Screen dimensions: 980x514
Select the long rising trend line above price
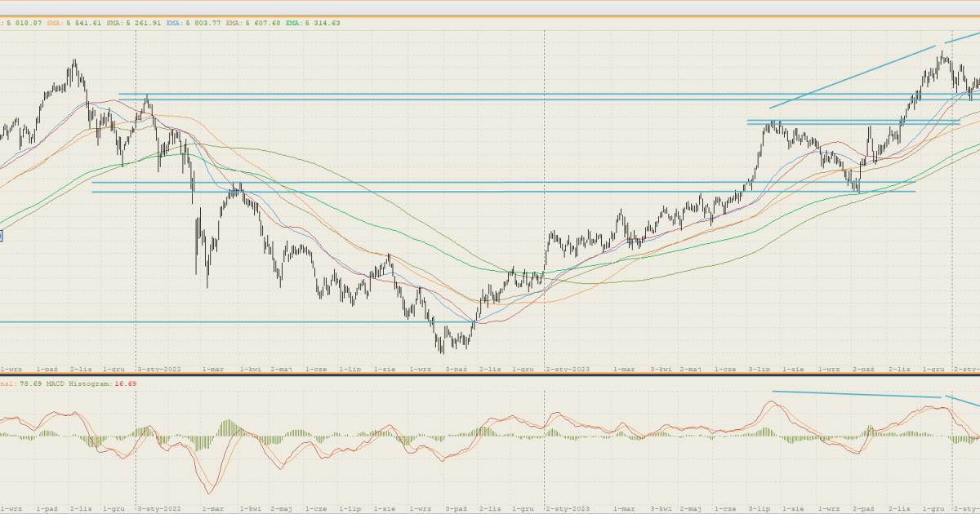coord(849,78)
